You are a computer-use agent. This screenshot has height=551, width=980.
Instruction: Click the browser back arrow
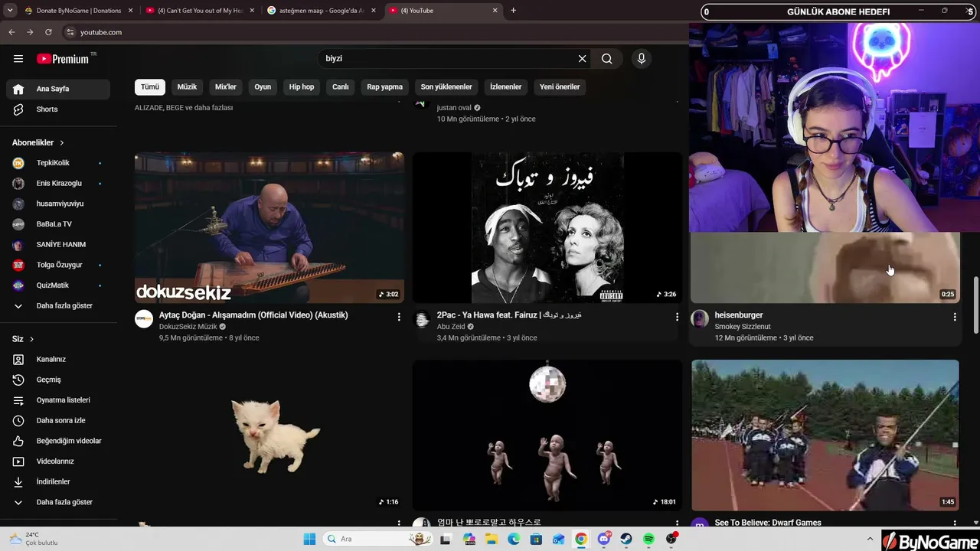click(x=11, y=32)
